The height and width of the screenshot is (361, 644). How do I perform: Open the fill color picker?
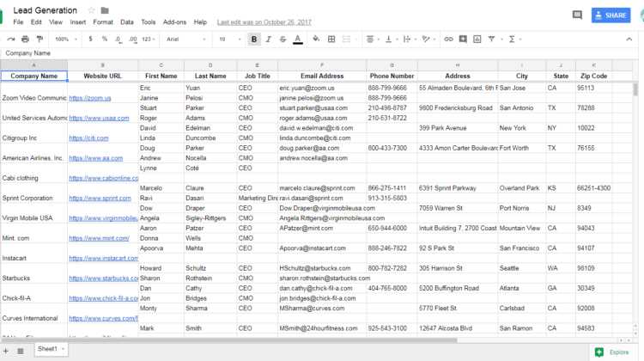click(x=316, y=39)
